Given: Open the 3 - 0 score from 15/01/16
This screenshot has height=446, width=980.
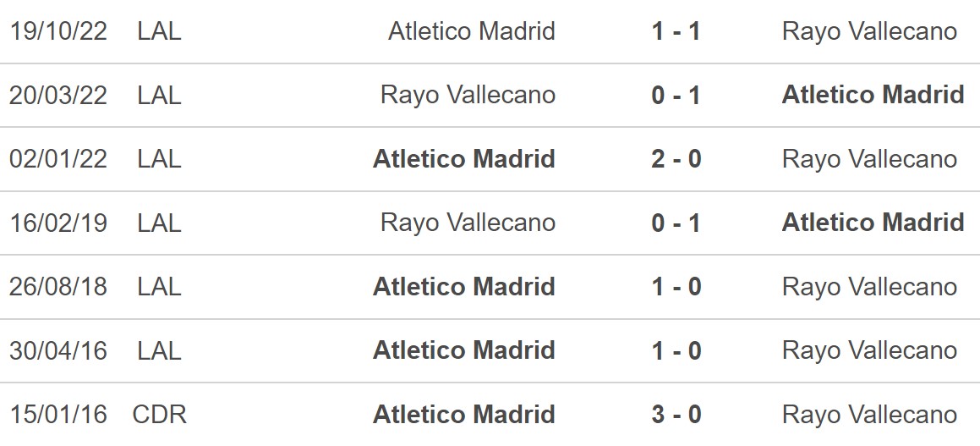Looking at the screenshot, I should [x=676, y=414].
